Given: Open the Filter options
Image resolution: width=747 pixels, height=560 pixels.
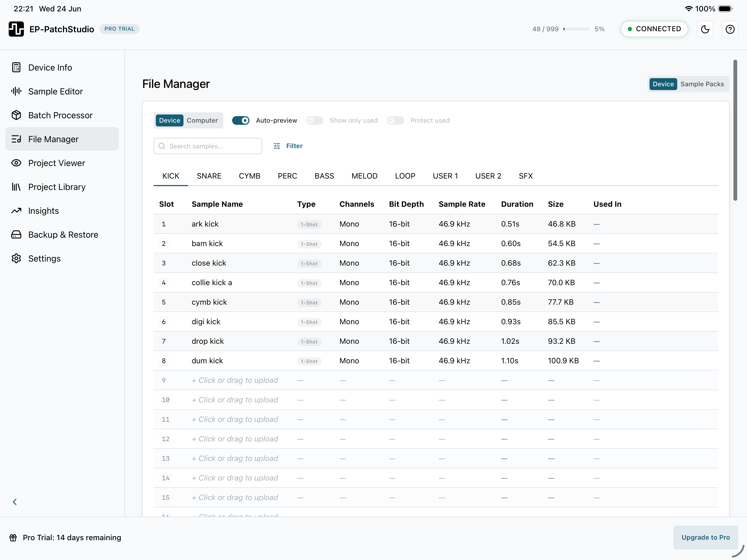Looking at the screenshot, I should pos(288,146).
